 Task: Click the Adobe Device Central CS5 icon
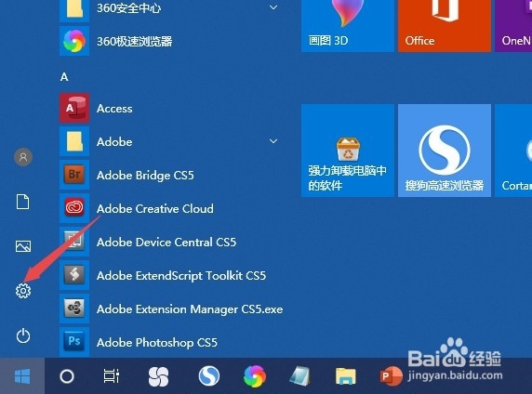74,242
